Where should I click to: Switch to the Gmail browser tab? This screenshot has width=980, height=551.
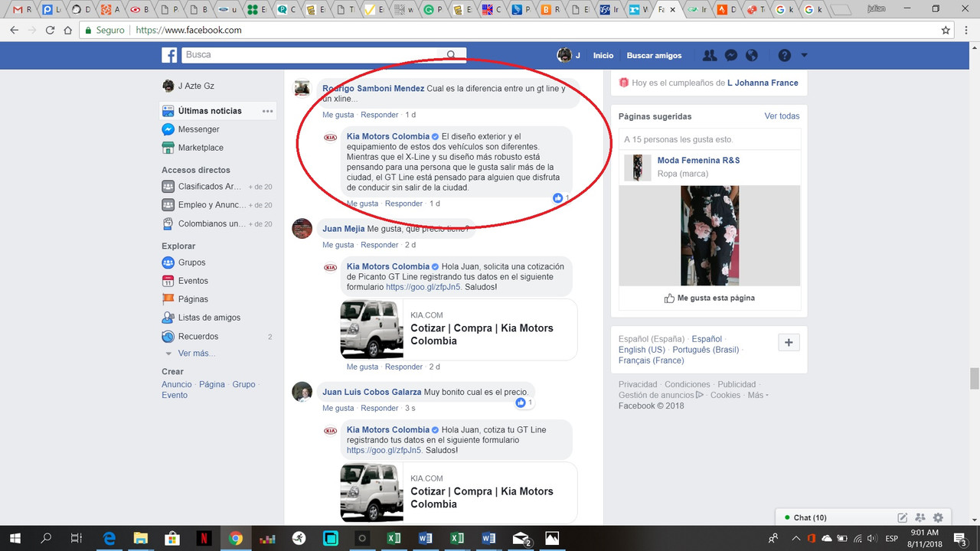pyautogui.click(x=22, y=10)
